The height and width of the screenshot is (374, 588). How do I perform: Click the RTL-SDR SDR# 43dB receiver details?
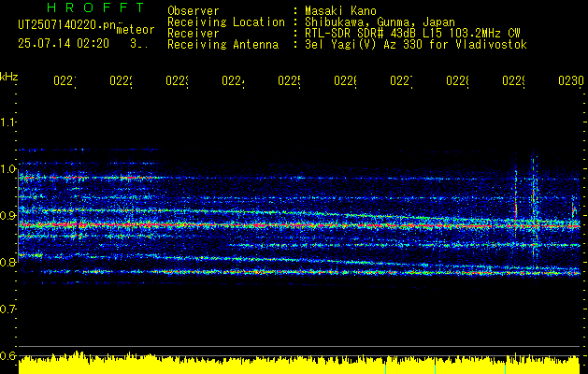[x=412, y=33]
